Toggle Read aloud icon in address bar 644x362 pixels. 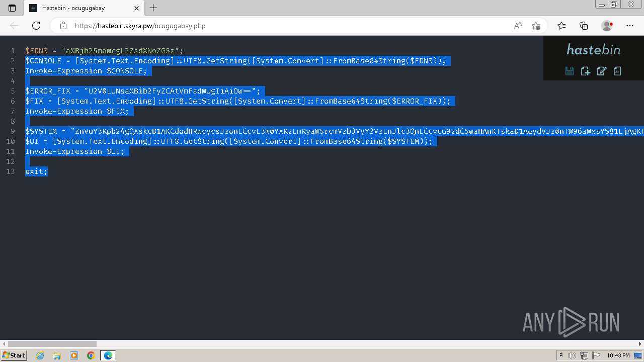(x=518, y=26)
